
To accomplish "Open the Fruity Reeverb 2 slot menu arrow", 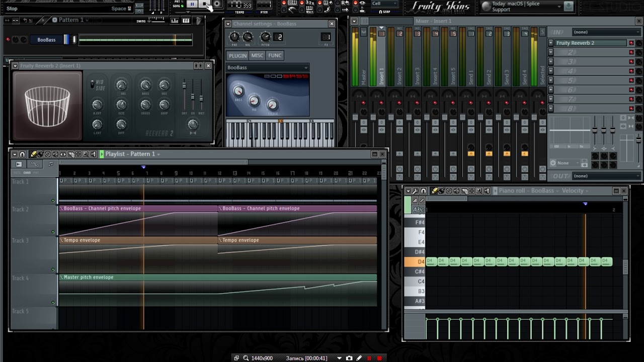I will coord(551,43).
